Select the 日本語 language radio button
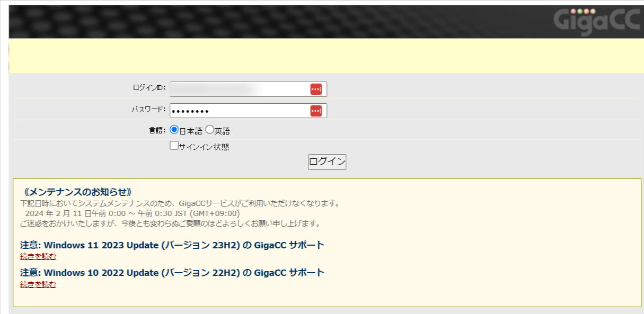Viewport: 644px width, 314px height. (174, 129)
